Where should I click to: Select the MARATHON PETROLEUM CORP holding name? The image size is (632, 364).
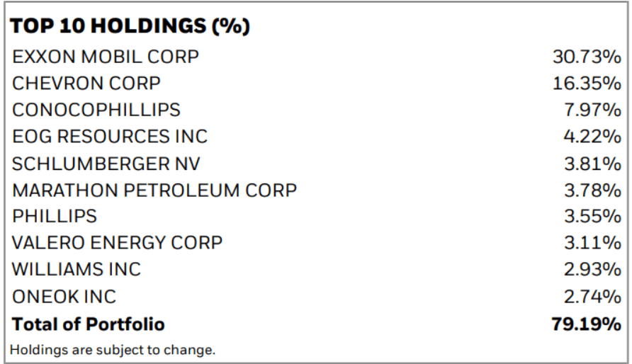tap(154, 190)
